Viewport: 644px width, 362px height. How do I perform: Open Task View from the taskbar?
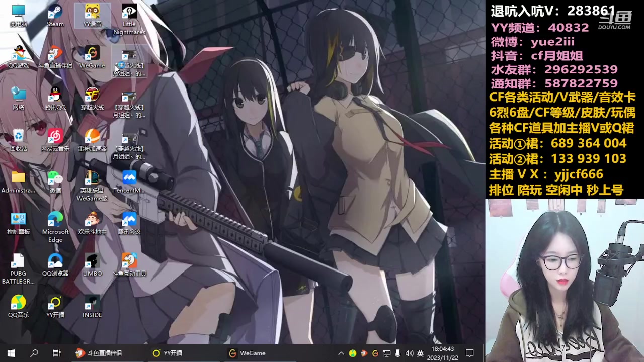point(56,353)
